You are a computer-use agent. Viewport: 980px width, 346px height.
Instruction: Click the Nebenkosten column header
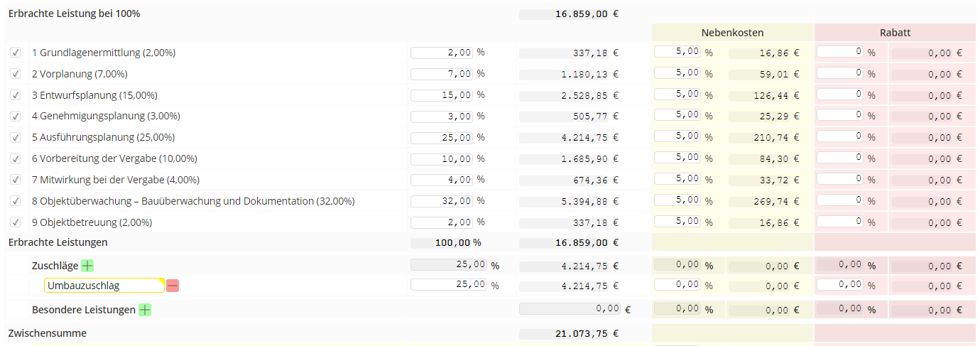coord(732,33)
